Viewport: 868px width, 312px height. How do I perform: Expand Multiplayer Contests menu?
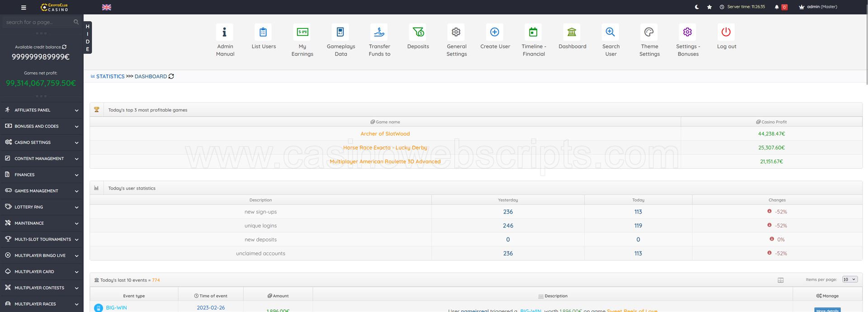point(42,288)
